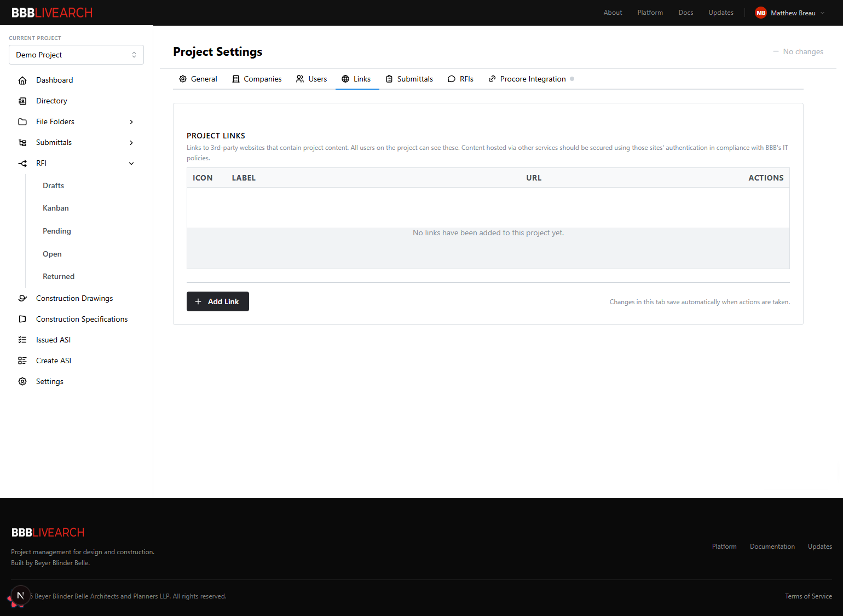
Task: Open Updates in the top navigation
Action: click(x=721, y=13)
